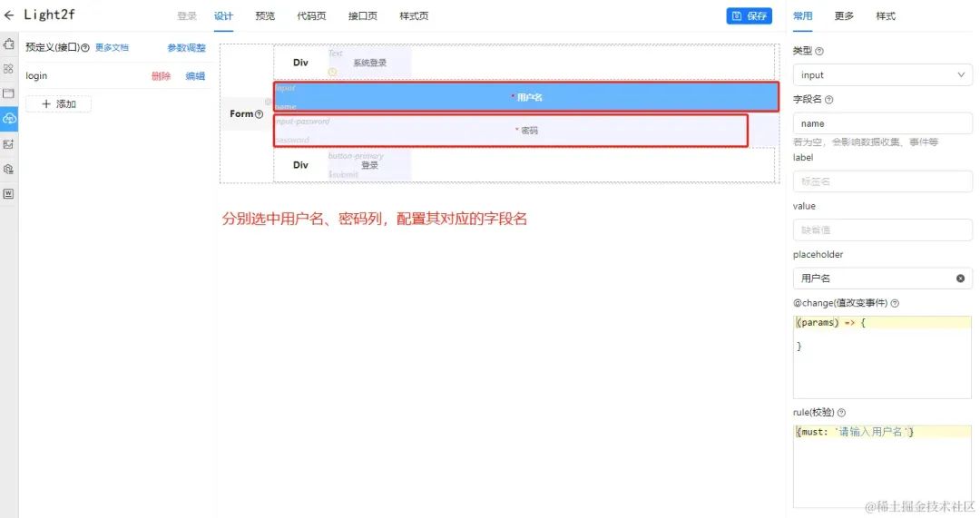Viewport: 980px width, 518px height.
Task: Open the W document sidebar icon
Action: [9, 194]
